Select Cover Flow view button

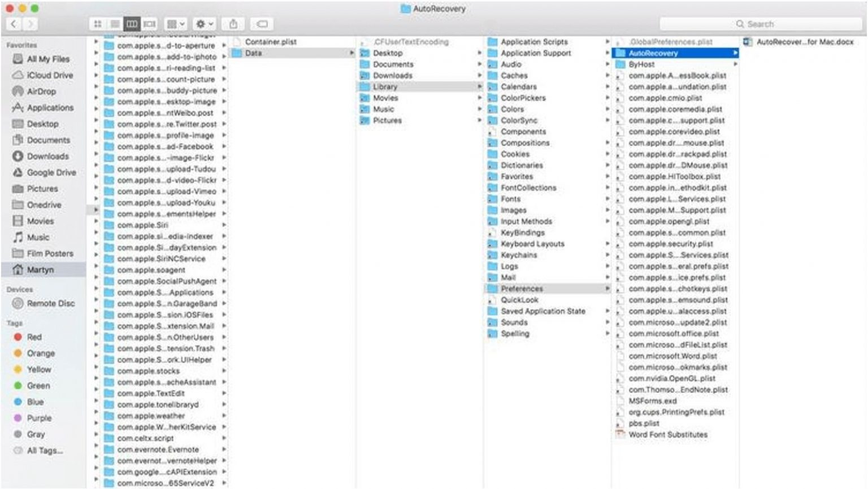[149, 24]
